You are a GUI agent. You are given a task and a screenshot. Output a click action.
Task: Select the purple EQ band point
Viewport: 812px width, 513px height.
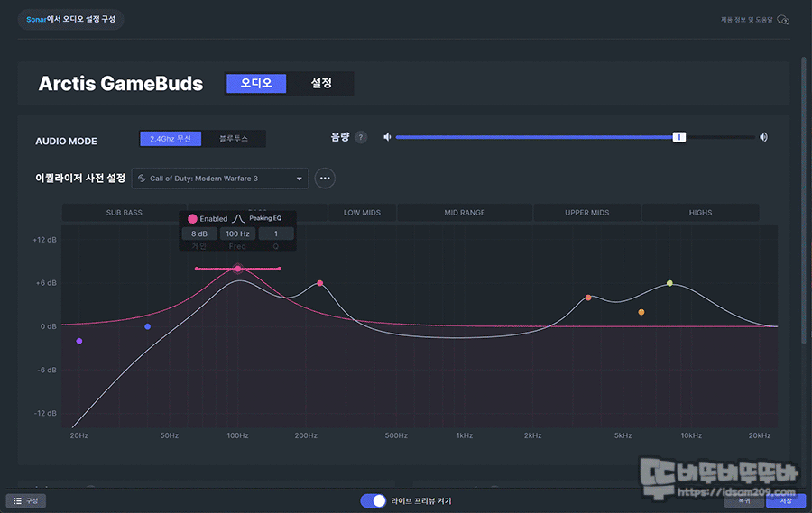79,341
